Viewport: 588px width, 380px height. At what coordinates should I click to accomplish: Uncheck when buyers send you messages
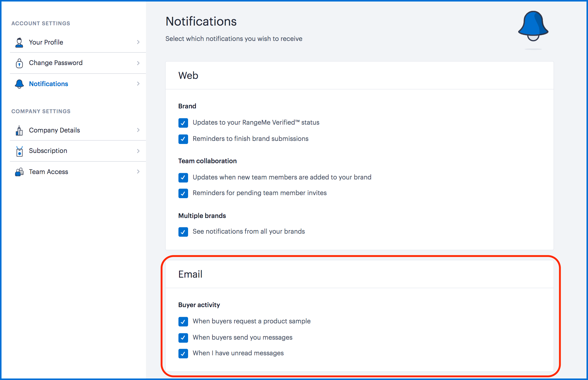click(183, 338)
